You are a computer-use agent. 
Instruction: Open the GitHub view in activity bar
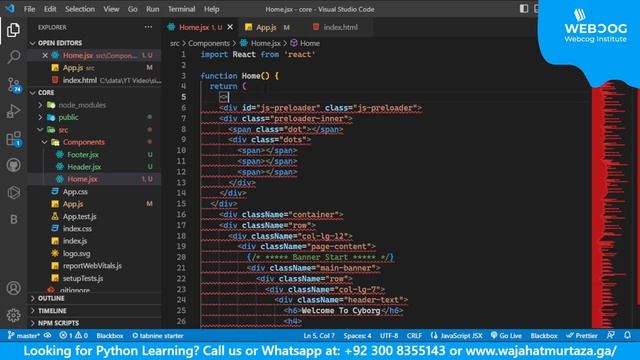(13, 165)
